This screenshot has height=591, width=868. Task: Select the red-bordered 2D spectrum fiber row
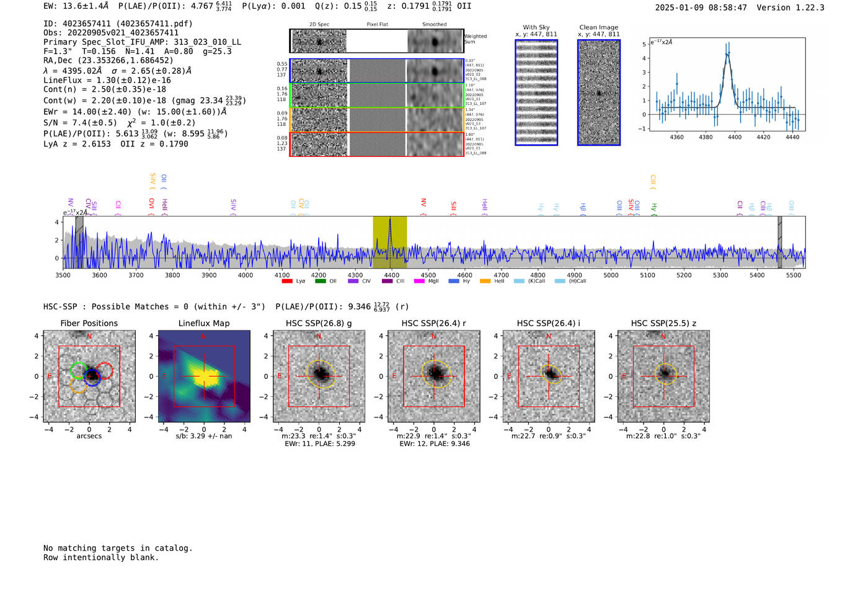377,144
